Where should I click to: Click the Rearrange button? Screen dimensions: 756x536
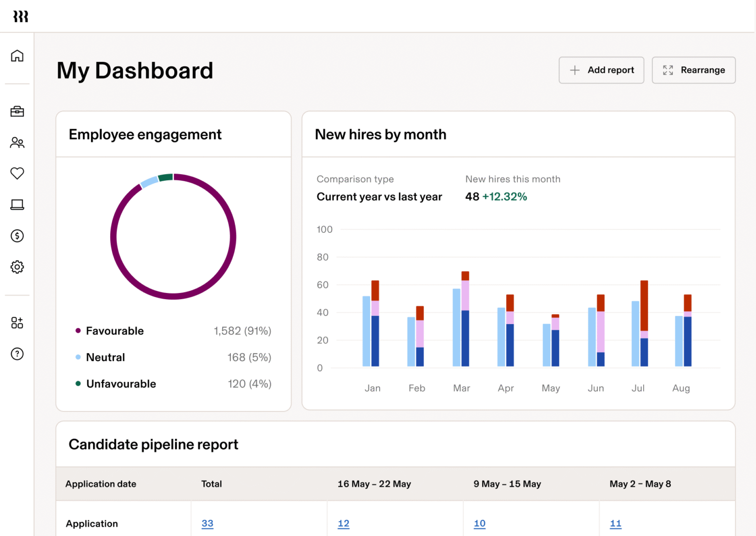click(x=693, y=70)
